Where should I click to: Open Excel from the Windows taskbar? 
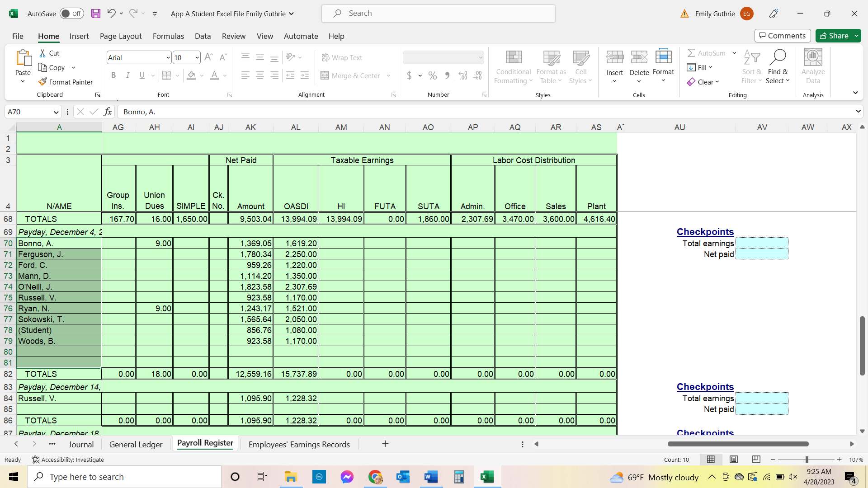click(x=487, y=477)
